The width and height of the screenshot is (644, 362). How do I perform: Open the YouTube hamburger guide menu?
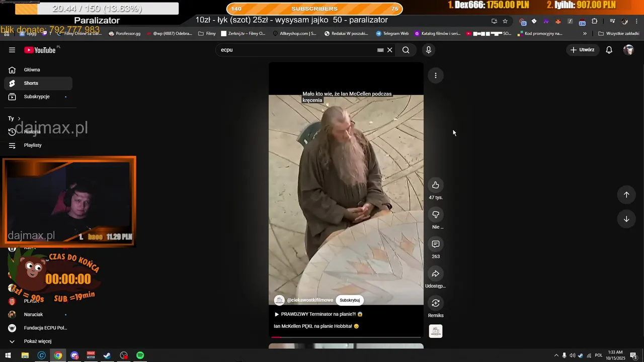[12, 50]
